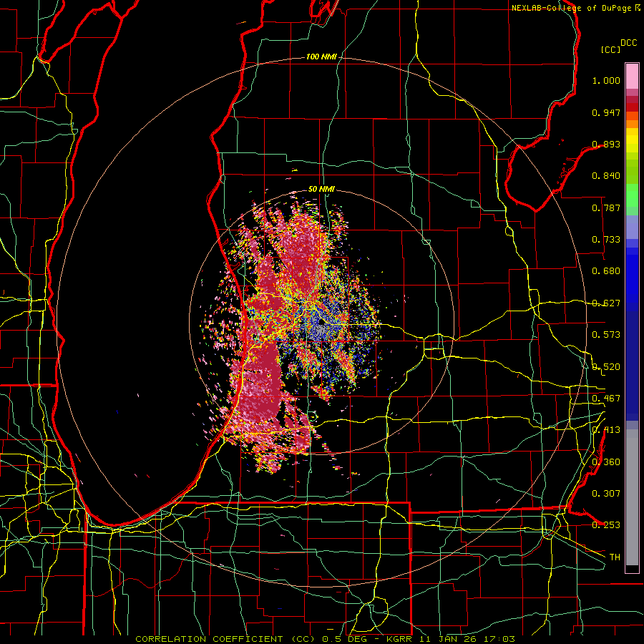Click the 0.360 value on color scale
The image size is (644, 644).
(x=606, y=462)
